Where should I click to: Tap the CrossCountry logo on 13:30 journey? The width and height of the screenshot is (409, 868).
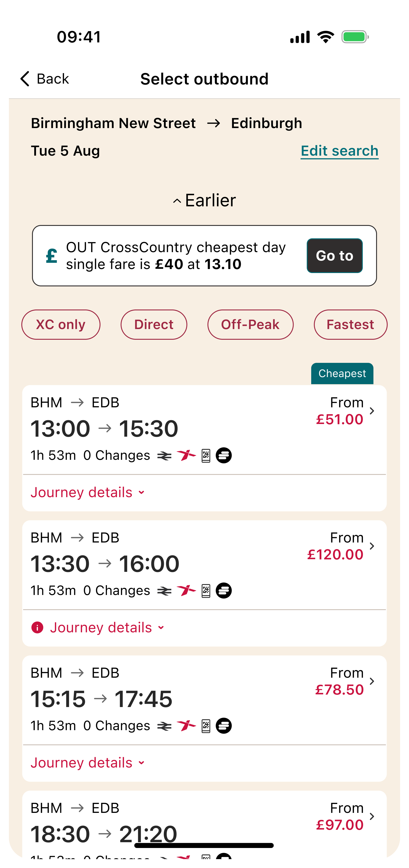click(186, 591)
